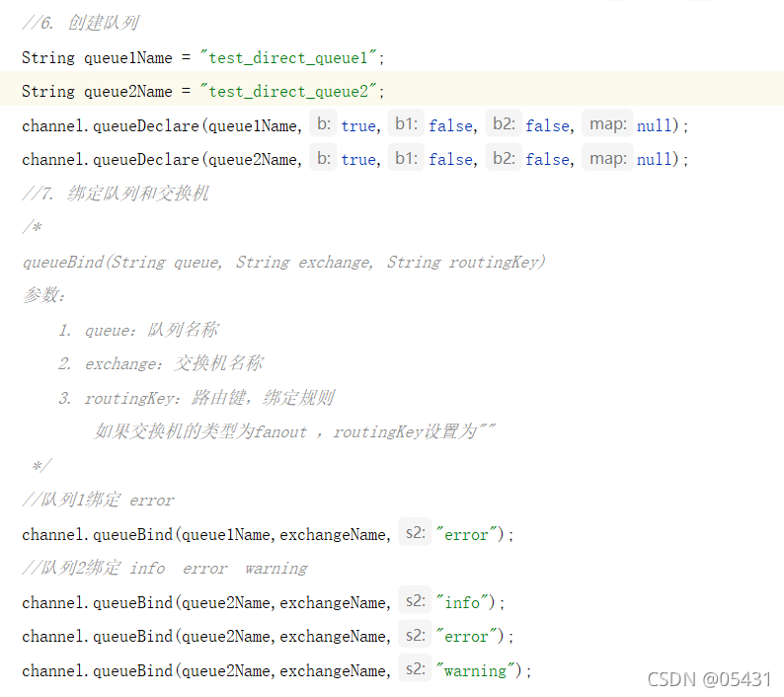
Task: Click exchangeName in the "info" queueBind line
Action: [x=333, y=603]
